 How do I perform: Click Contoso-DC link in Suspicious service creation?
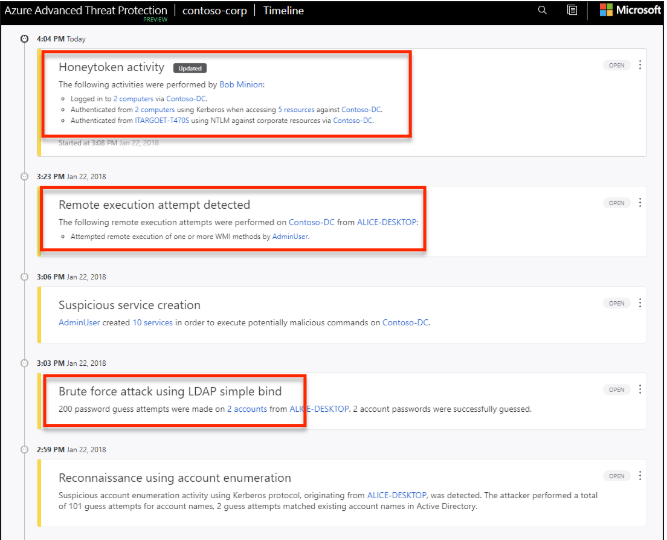click(x=405, y=323)
